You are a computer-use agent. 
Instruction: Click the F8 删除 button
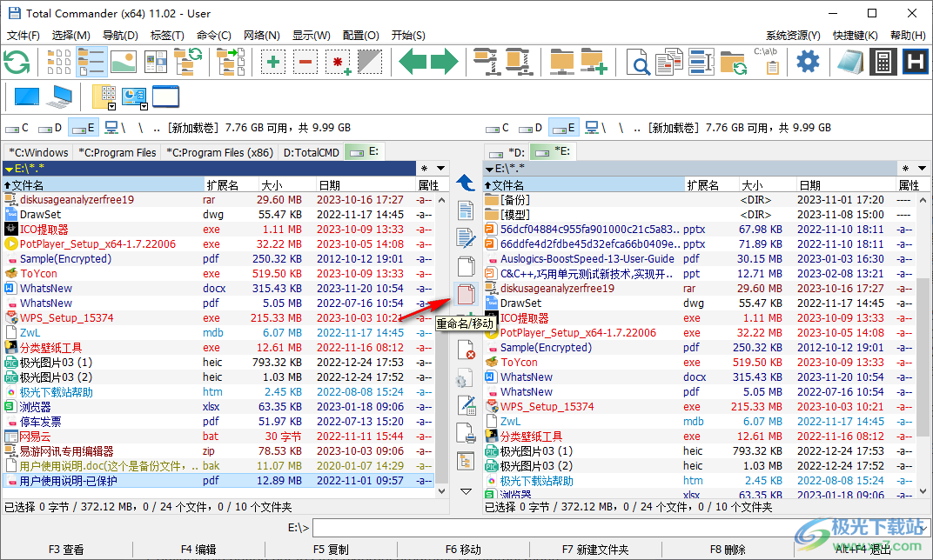727,550
